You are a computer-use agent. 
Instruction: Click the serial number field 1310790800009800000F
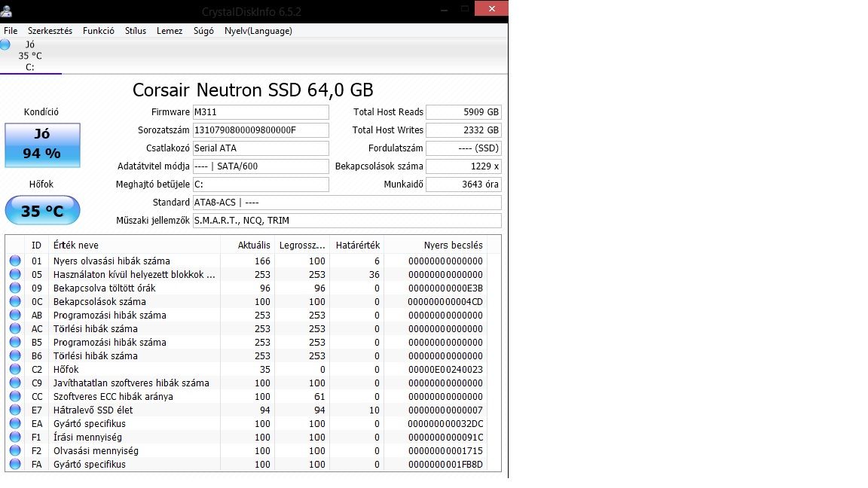point(261,130)
